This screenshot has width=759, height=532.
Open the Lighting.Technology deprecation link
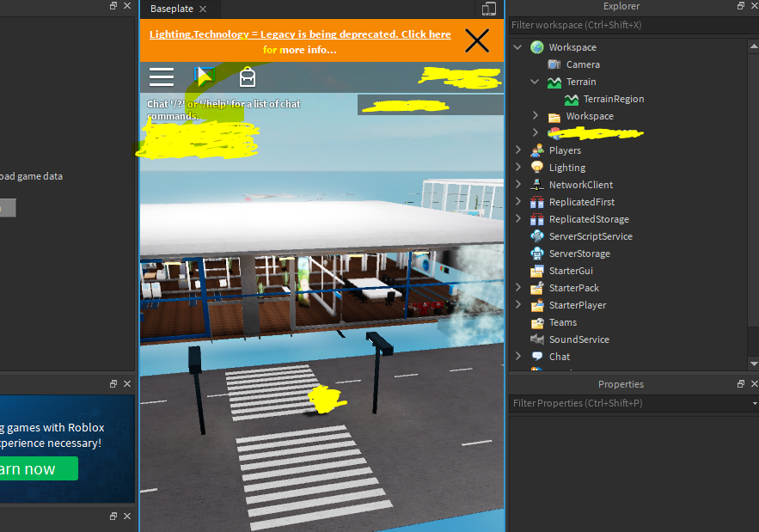pos(300,41)
